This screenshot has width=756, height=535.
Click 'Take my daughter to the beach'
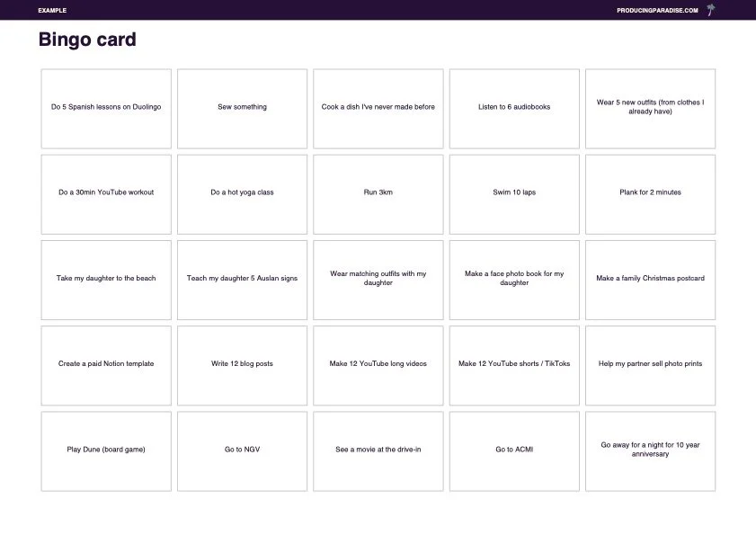click(x=106, y=280)
